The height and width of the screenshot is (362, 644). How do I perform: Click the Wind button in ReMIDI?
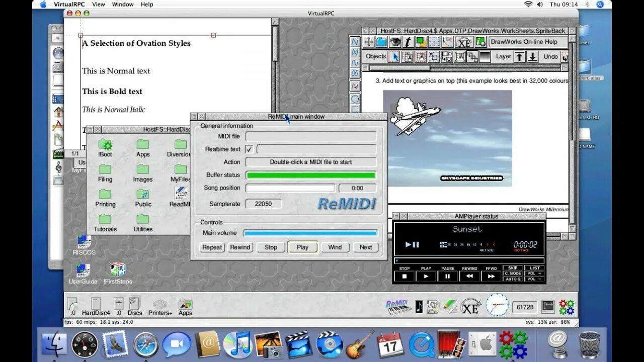coord(335,247)
